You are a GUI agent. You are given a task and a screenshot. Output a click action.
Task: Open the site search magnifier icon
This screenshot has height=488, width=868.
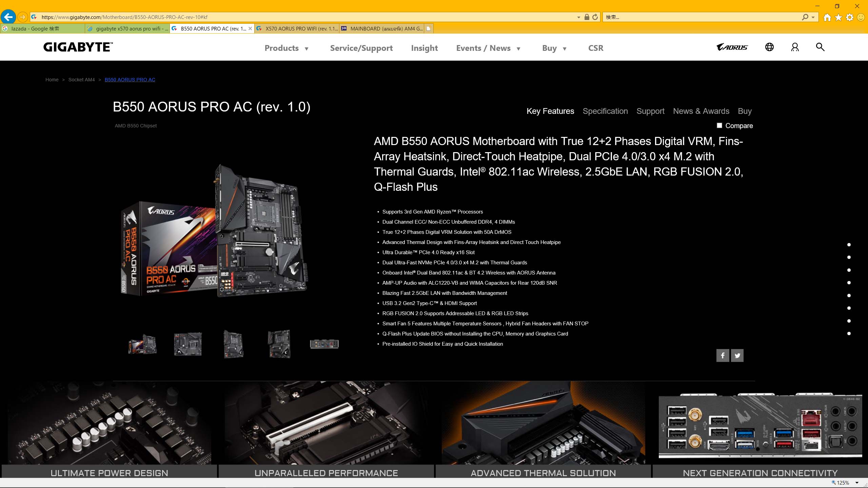820,47
